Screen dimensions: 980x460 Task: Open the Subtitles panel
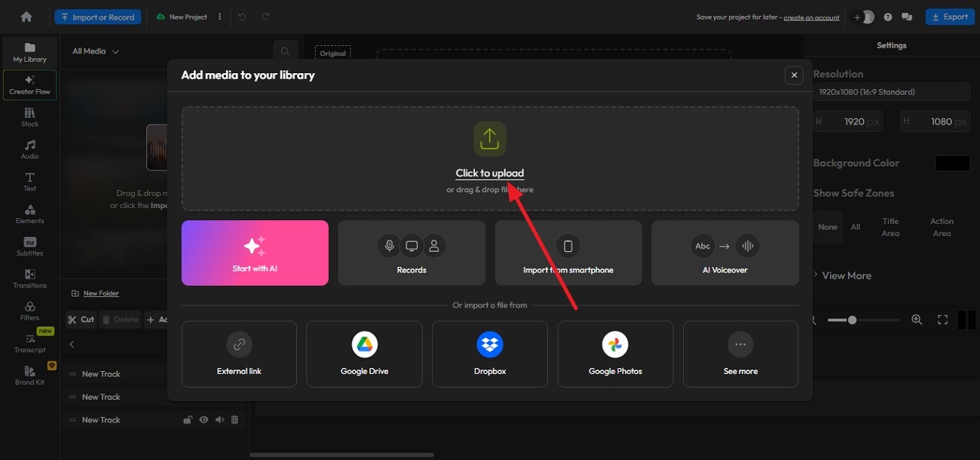pyautogui.click(x=29, y=246)
